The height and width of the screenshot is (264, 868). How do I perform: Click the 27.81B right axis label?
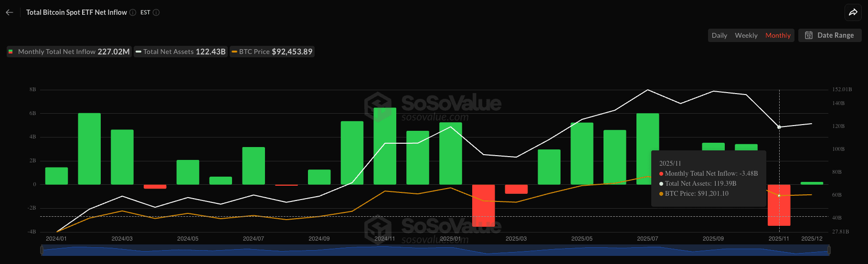(841, 232)
